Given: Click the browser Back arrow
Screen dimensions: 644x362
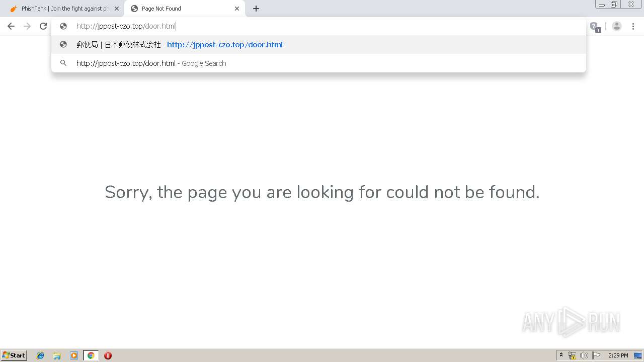Looking at the screenshot, I should 11,26.
